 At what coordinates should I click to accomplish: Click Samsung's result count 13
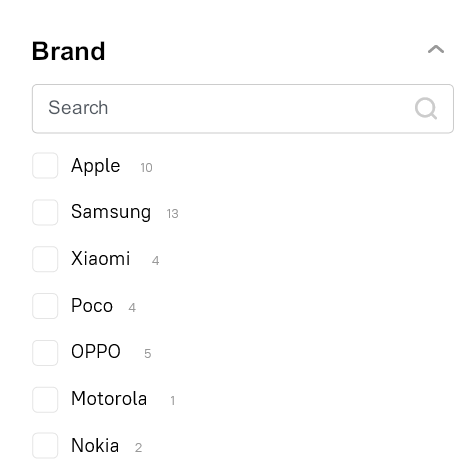click(173, 214)
